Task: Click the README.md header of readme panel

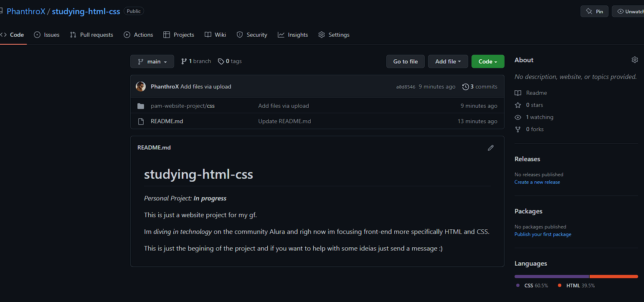Action: [x=154, y=147]
